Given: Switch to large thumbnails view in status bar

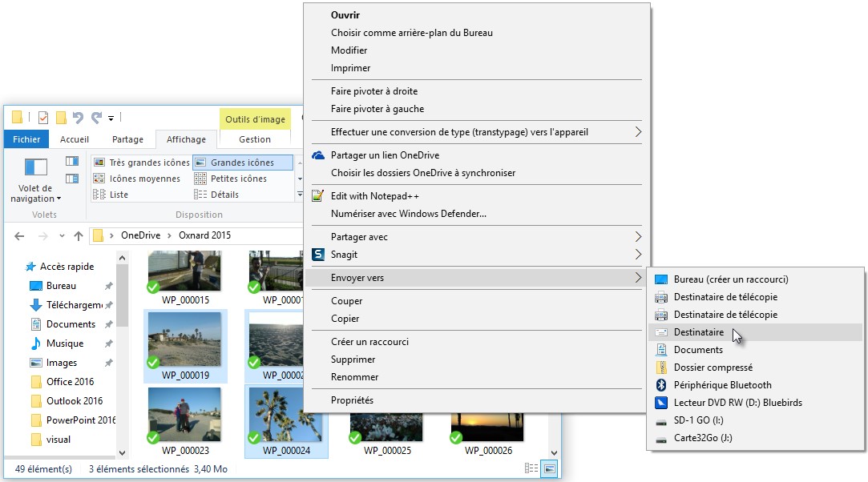Looking at the screenshot, I should 549,468.
